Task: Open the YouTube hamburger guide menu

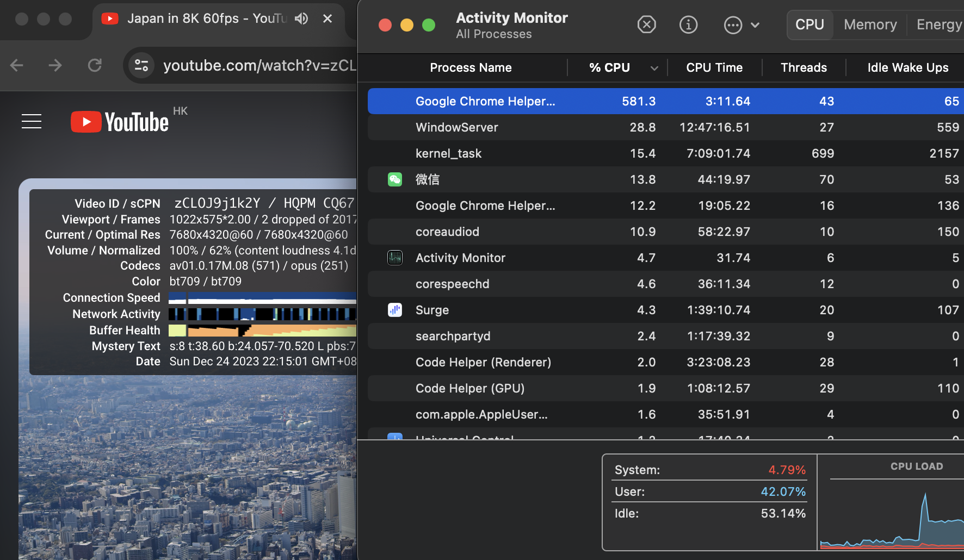Action: point(32,121)
